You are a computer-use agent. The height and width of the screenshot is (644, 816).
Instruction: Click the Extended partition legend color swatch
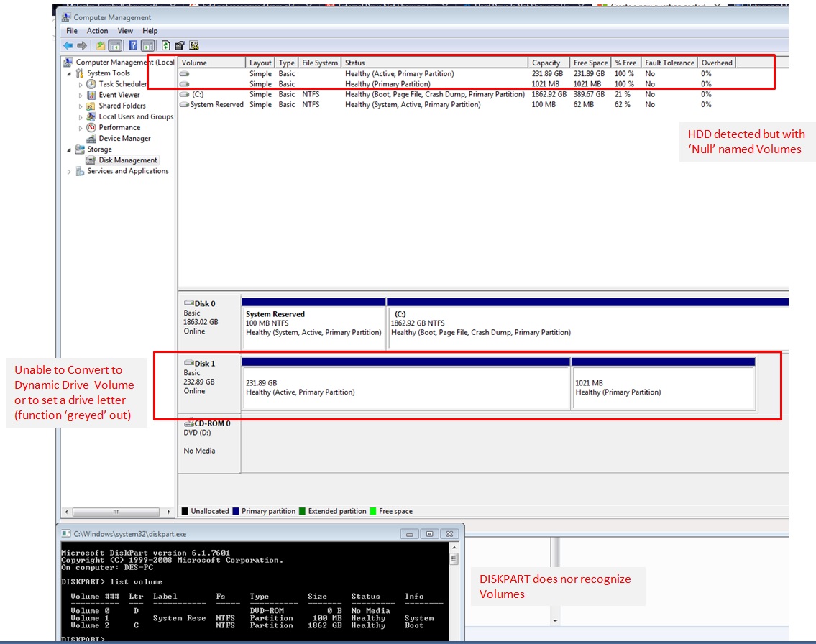point(302,511)
